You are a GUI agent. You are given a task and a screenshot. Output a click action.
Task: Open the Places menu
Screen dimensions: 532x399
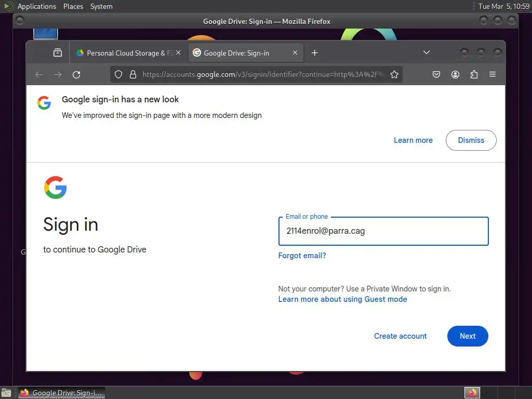pyautogui.click(x=73, y=6)
